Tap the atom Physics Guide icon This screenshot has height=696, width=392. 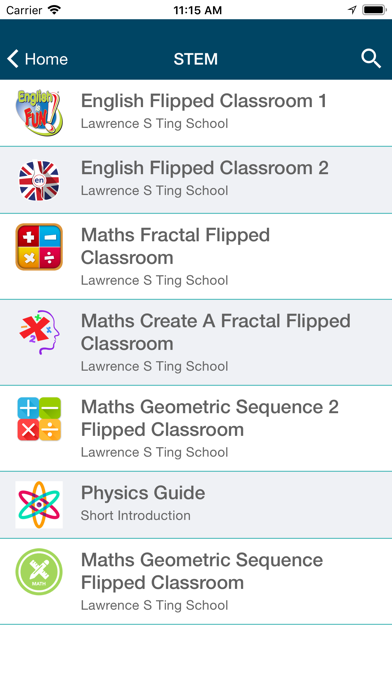pyautogui.click(x=39, y=505)
